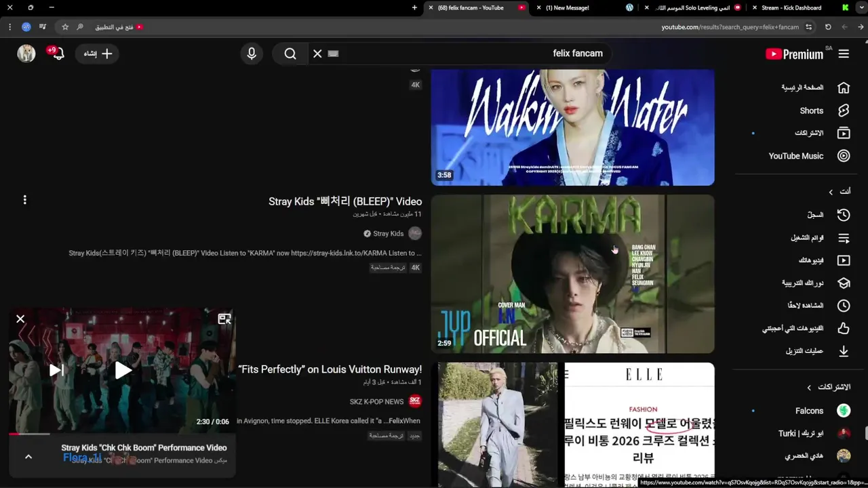The width and height of the screenshot is (868, 488).
Task: Open YouTube Music from sidebar
Action: [x=808, y=156]
